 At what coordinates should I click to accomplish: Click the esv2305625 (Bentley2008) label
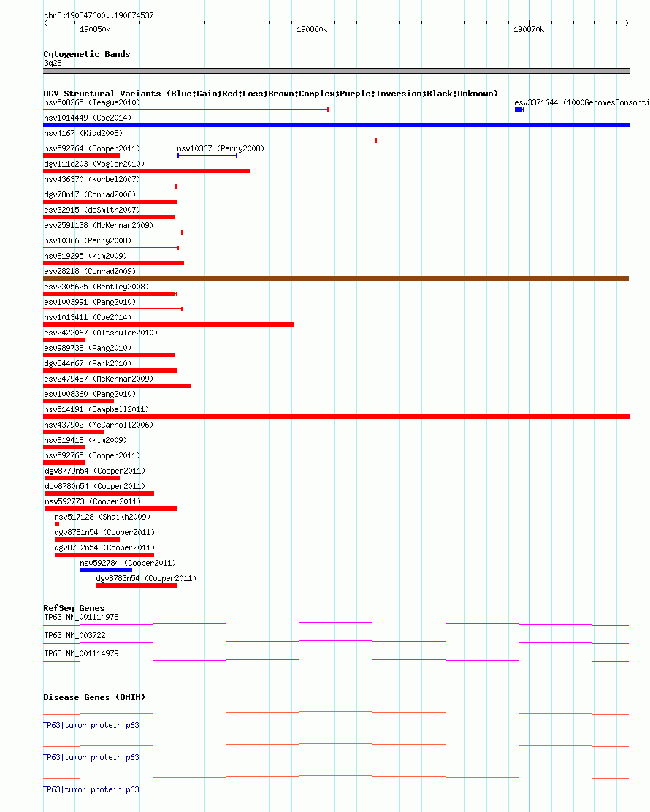click(x=97, y=287)
